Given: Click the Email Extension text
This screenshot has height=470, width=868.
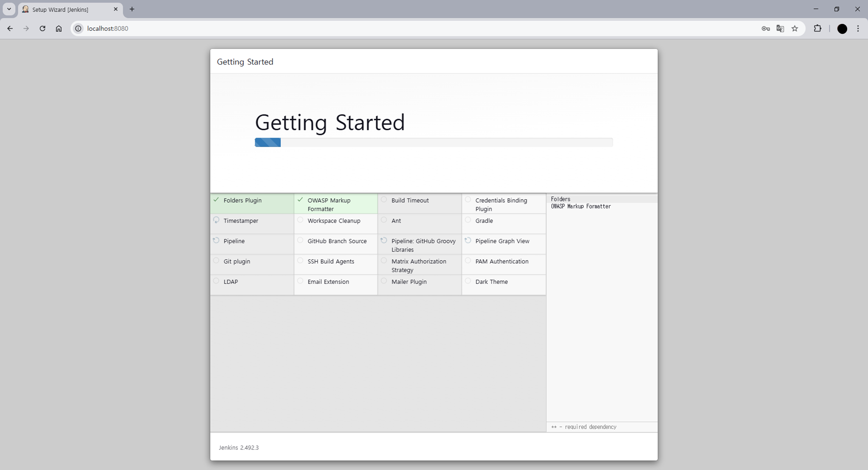Looking at the screenshot, I should tap(328, 282).
